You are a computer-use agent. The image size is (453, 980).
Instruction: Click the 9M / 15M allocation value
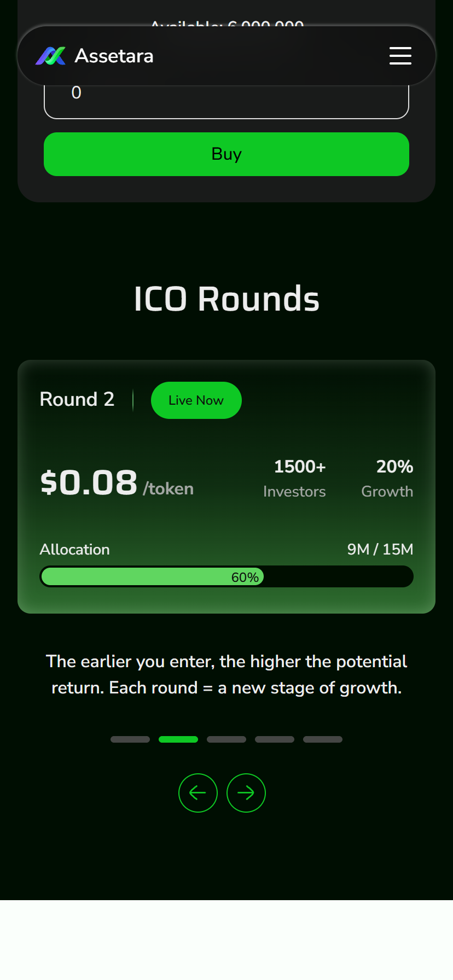(380, 549)
